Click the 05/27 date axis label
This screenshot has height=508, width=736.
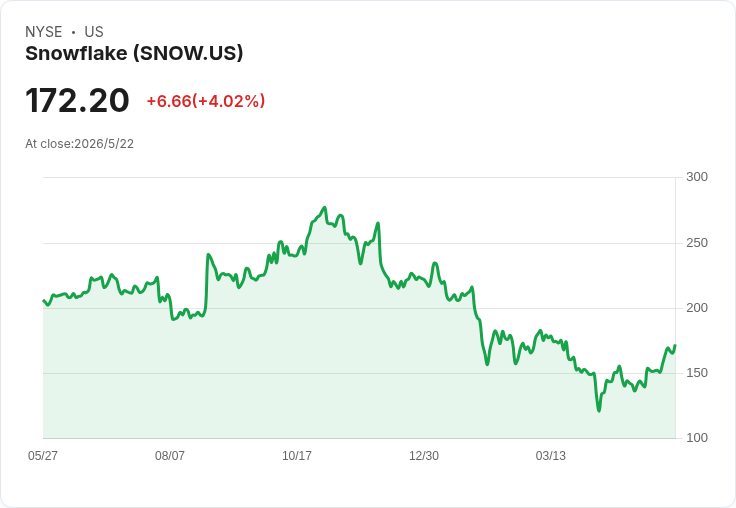pyautogui.click(x=43, y=455)
